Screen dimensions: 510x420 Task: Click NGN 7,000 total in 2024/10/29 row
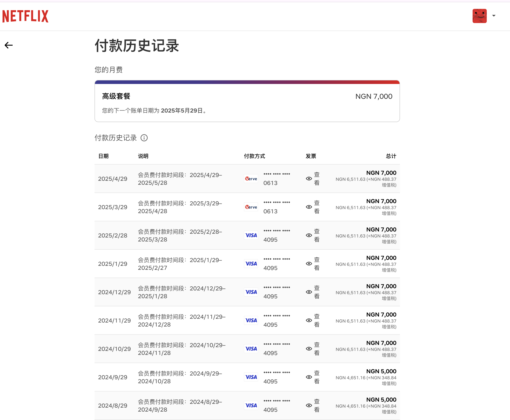point(381,343)
